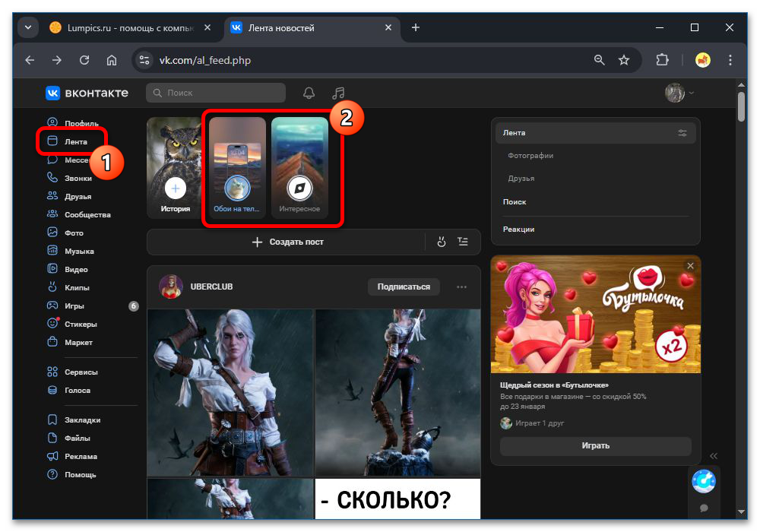Image resolution: width=760 pixels, height=532 pixels.
Task: Click Подписаться on UBERCLUB post
Action: click(404, 287)
